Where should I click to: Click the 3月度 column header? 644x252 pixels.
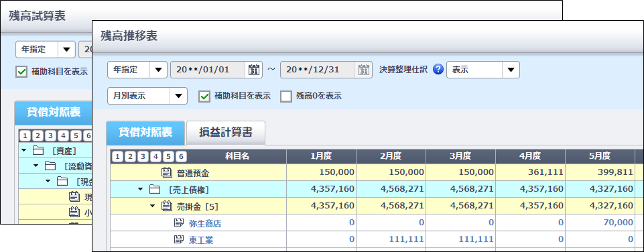click(x=461, y=156)
